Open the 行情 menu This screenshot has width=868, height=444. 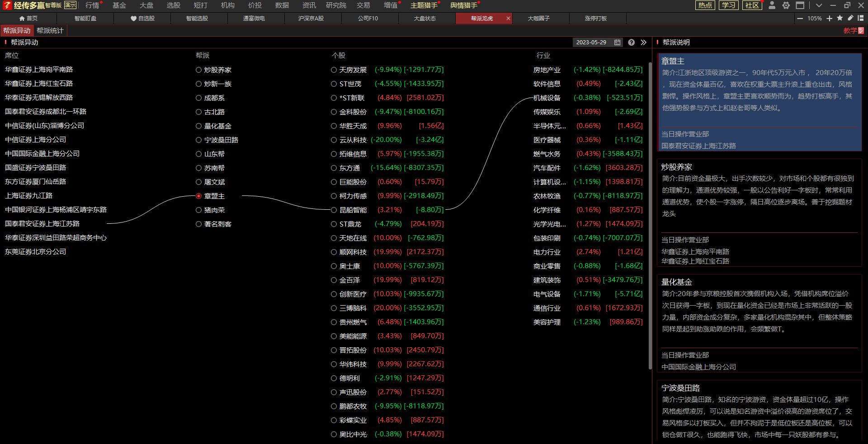92,5
